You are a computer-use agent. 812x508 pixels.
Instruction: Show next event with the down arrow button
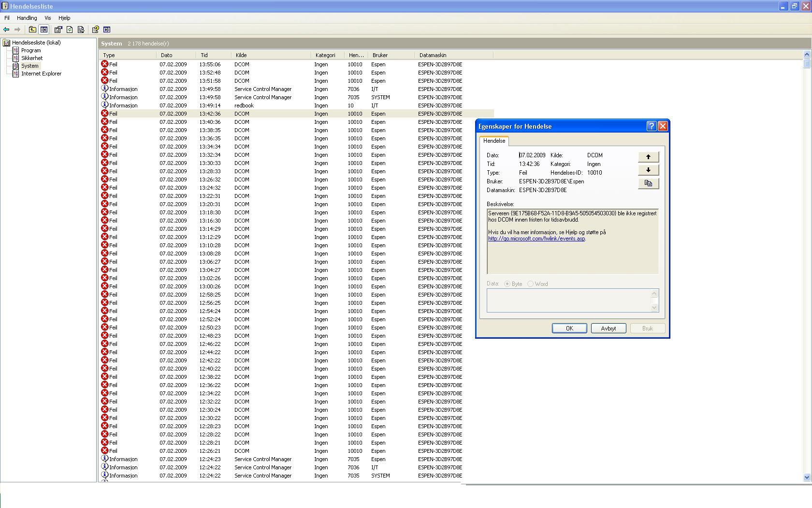[648, 170]
